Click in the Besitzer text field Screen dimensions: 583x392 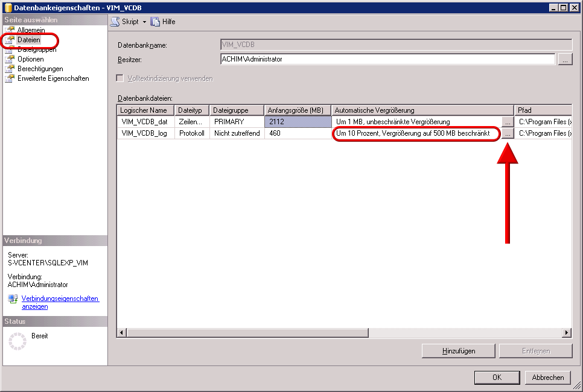(387, 59)
